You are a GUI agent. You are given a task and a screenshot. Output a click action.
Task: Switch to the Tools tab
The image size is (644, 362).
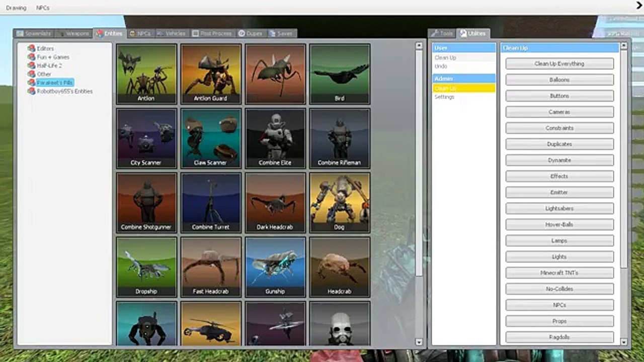(x=442, y=34)
